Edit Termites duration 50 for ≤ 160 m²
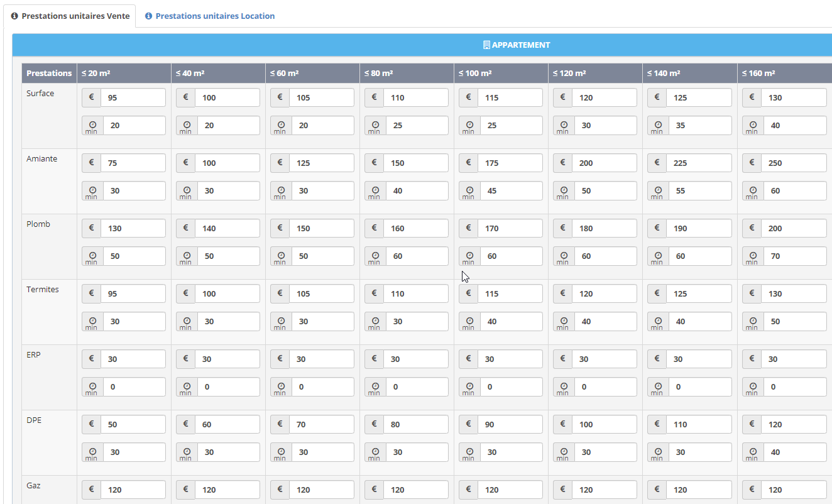 coord(794,321)
